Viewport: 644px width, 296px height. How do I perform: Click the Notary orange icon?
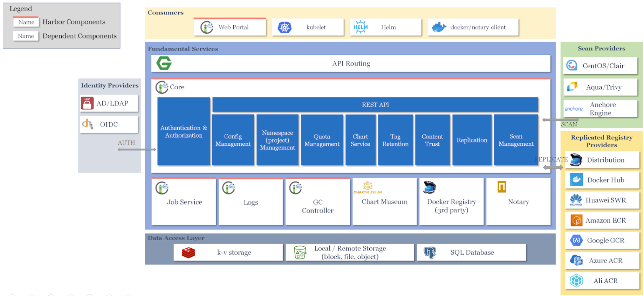[502, 187]
